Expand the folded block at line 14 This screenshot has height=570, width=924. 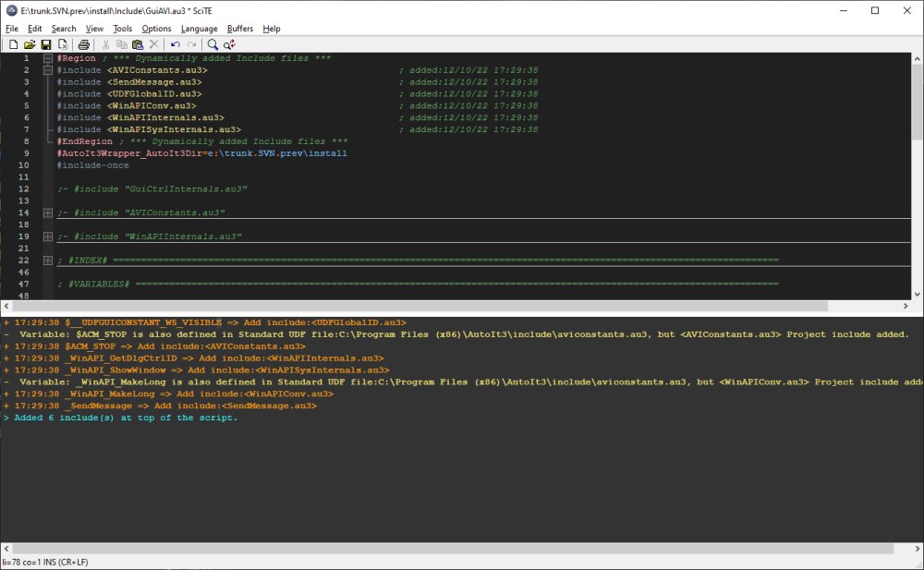coord(48,212)
